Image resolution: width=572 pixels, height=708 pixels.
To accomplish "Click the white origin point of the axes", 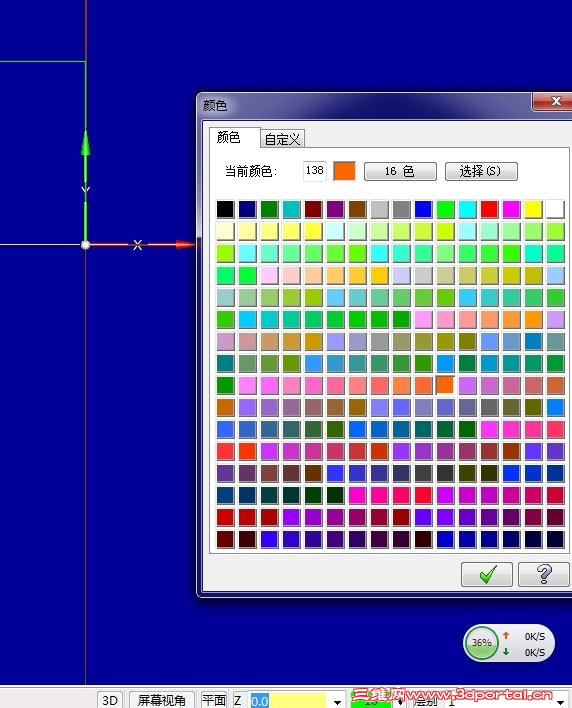I will tap(85, 245).
